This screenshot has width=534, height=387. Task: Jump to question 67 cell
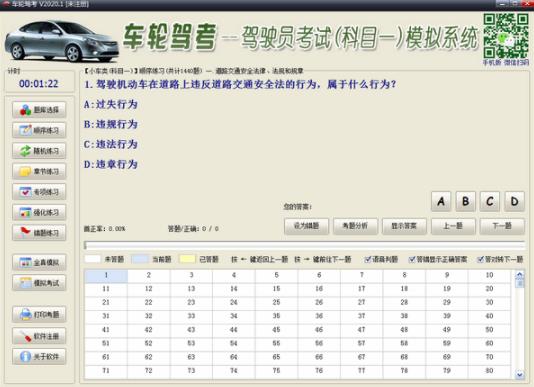coord(362,357)
